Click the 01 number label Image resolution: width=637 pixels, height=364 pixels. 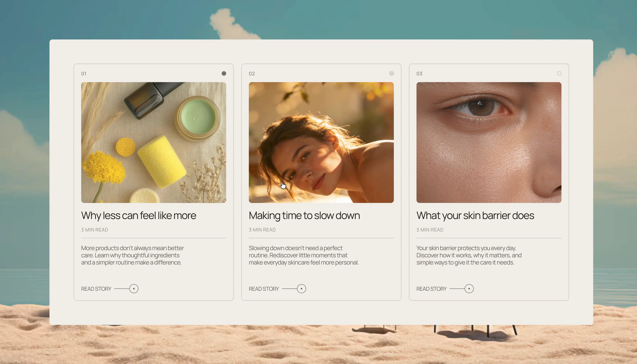(84, 74)
